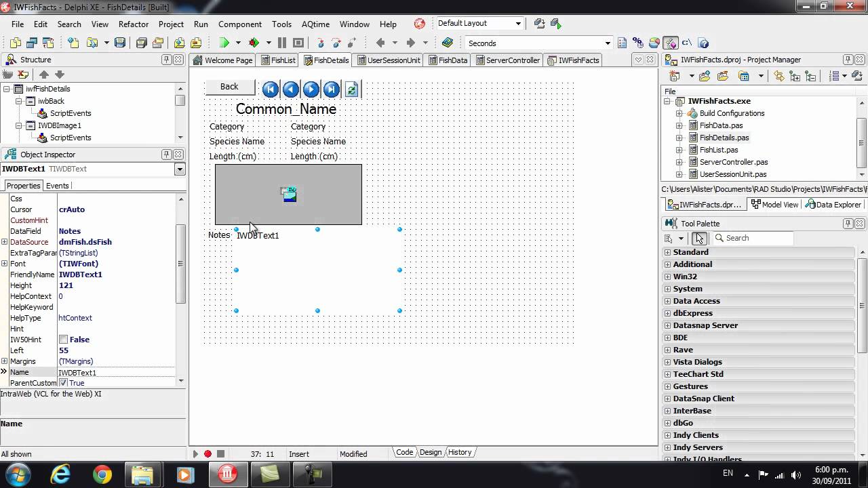Viewport: 868px width, 488px height.
Task: Open the Component menu
Action: point(240,24)
